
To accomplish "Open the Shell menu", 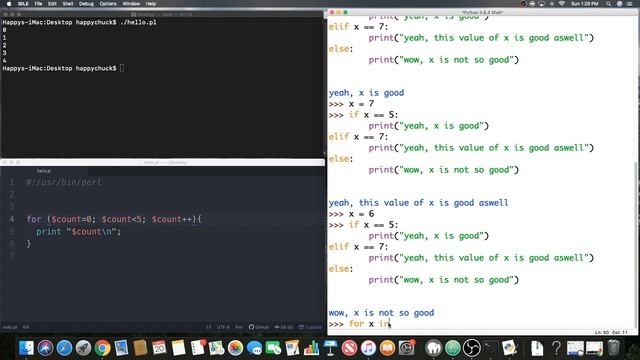I will [68, 4].
